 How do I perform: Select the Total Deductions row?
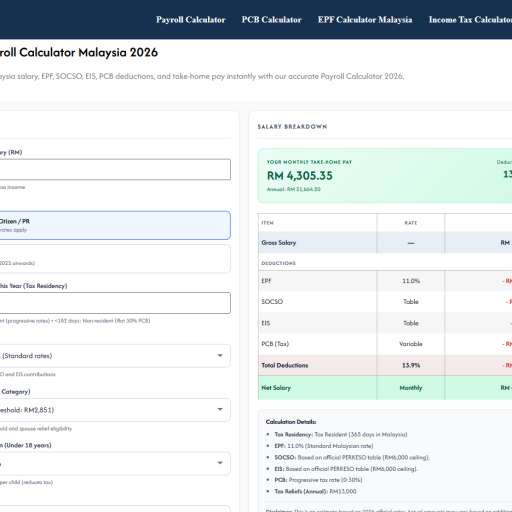click(x=385, y=365)
